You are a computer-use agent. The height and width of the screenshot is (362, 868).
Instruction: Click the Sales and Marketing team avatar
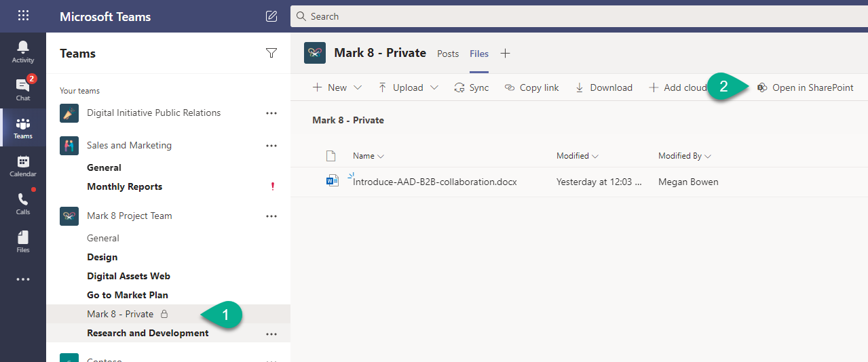[x=69, y=146]
